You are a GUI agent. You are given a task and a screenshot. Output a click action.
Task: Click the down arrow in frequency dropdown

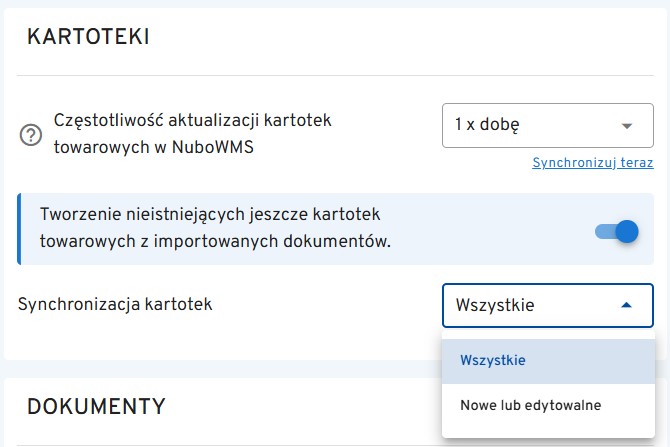[627, 126]
